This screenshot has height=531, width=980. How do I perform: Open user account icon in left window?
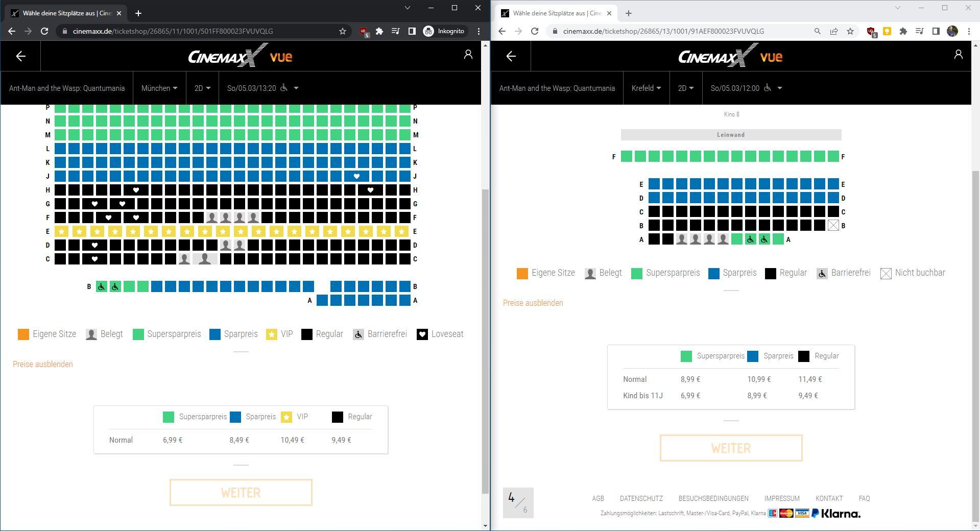[x=468, y=55]
